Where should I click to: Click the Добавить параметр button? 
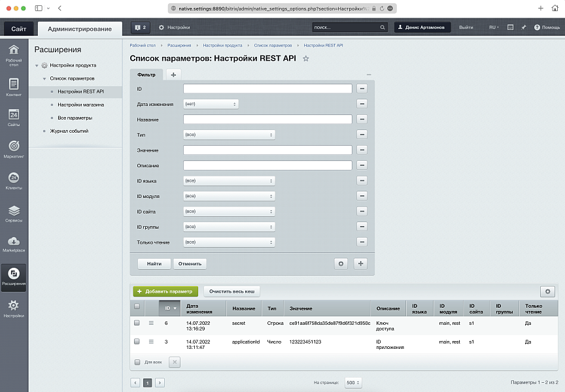pyautogui.click(x=165, y=291)
